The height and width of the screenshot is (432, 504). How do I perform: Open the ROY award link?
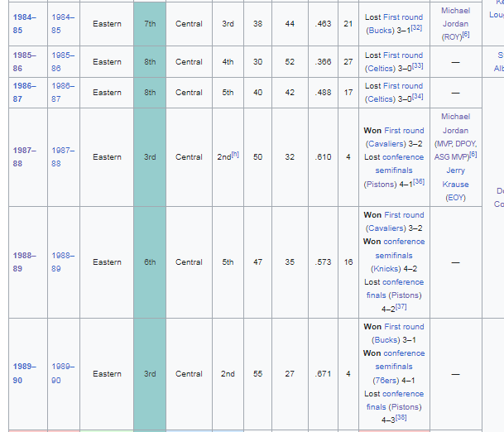(452, 37)
